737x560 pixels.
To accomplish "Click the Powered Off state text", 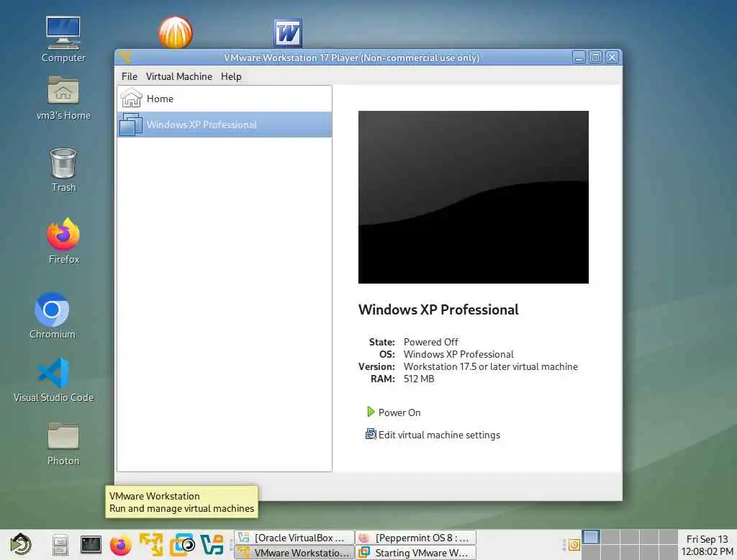I will (430, 342).
